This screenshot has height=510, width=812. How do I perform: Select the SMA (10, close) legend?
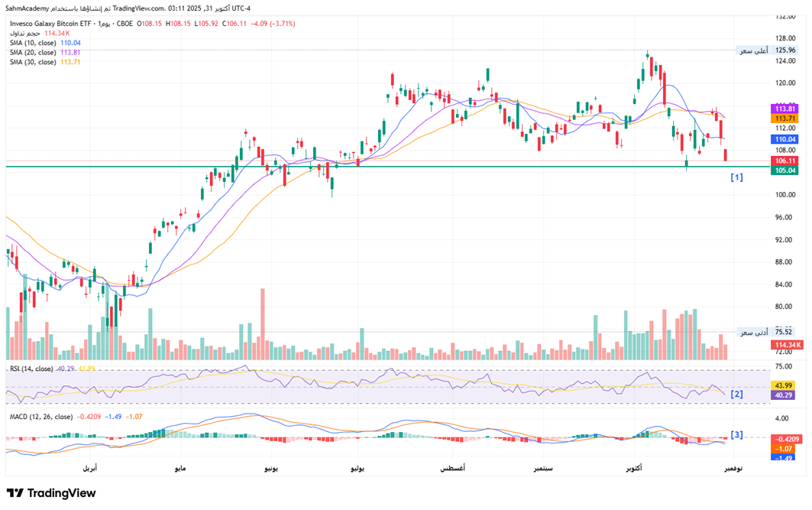point(33,43)
